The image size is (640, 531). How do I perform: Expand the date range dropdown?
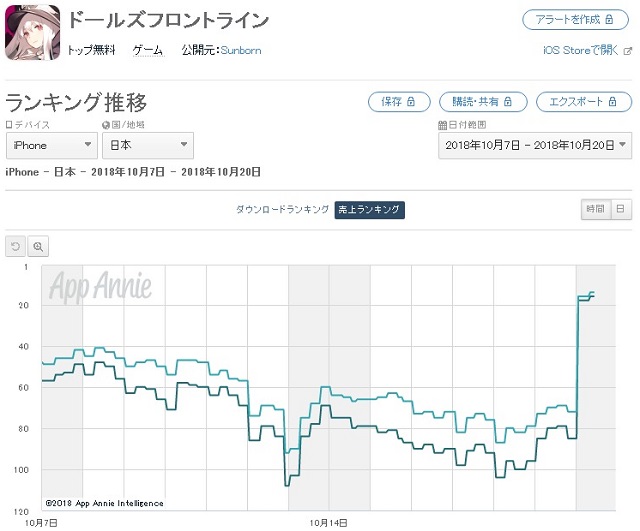pos(535,145)
